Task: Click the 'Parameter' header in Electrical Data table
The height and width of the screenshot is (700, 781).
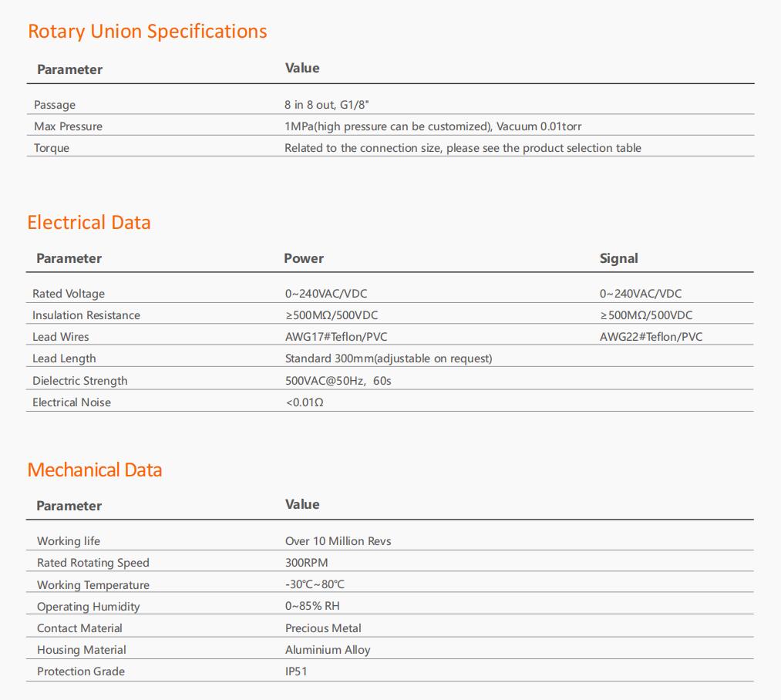Action: pos(69,258)
